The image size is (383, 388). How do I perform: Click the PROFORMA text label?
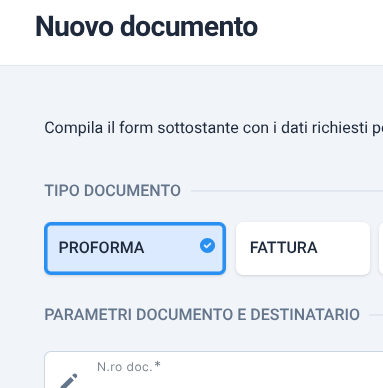pos(101,248)
